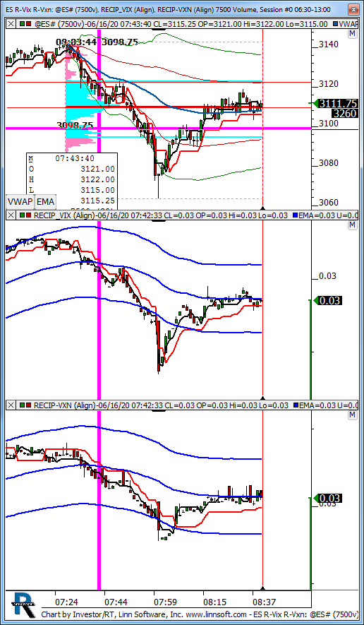Viewport: 364px width, 625px height.
Task: Click the X box on the @ES# pane header
Action: [x=11, y=24]
